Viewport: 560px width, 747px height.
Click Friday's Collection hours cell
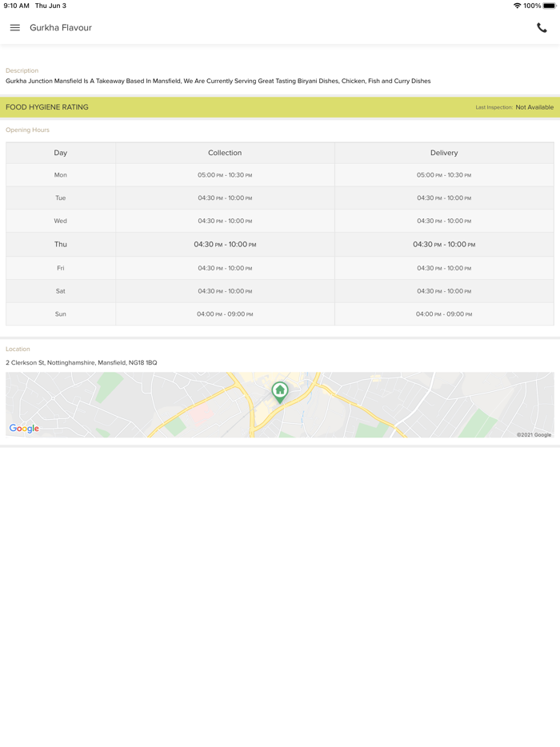pyautogui.click(x=225, y=268)
